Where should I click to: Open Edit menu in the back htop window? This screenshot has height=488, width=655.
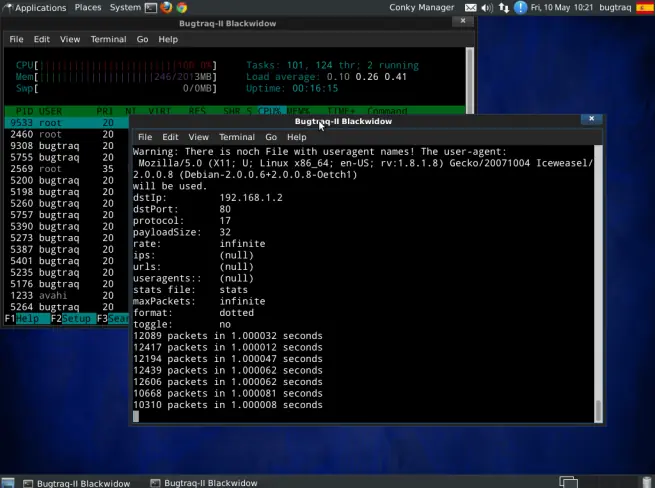coord(42,39)
